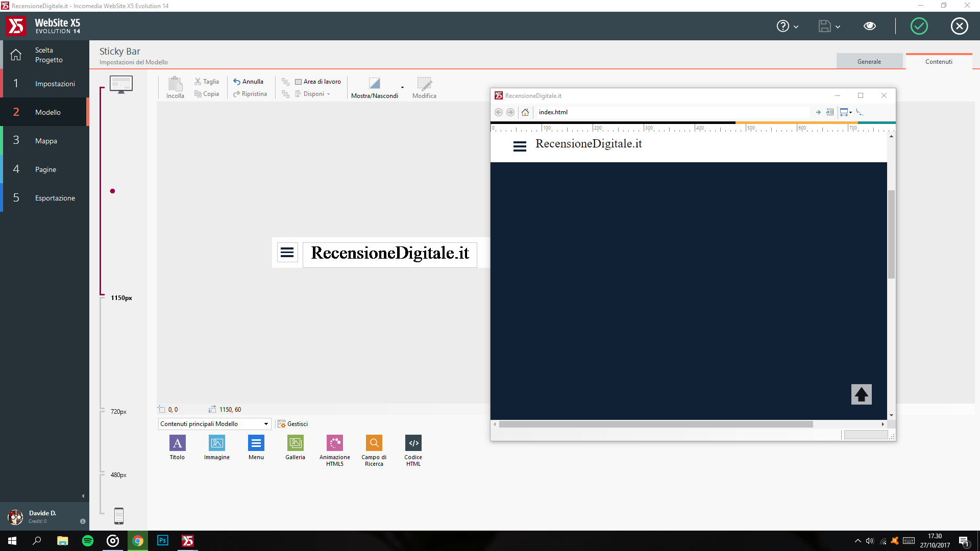The height and width of the screenshot is (551, 980).
Task: Open step 2 Modello
Action: 44,112
